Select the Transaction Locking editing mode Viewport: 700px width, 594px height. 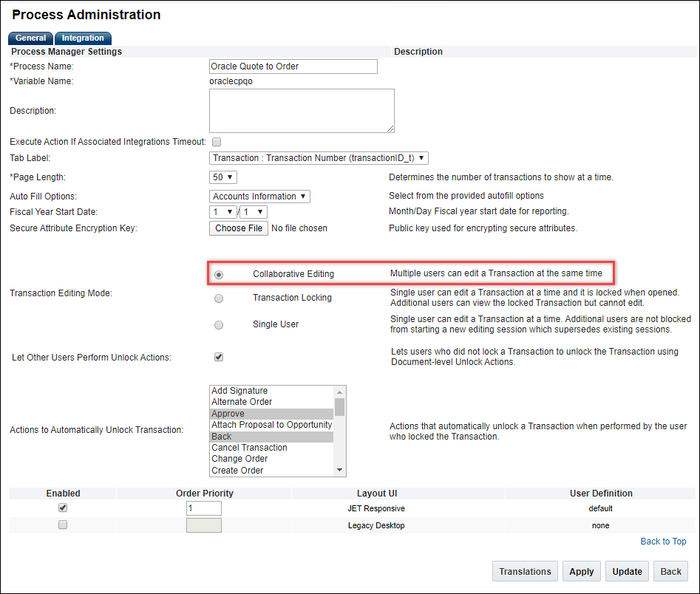point(219,298)
